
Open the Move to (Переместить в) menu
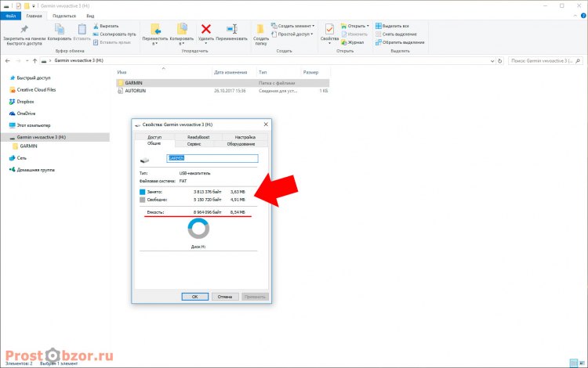155,34
